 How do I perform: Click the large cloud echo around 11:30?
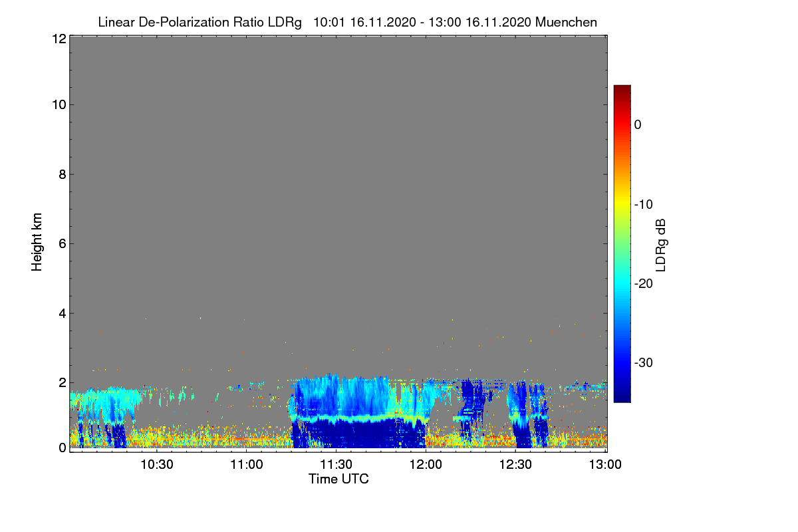pyautogui.click(x=359, y=412)
